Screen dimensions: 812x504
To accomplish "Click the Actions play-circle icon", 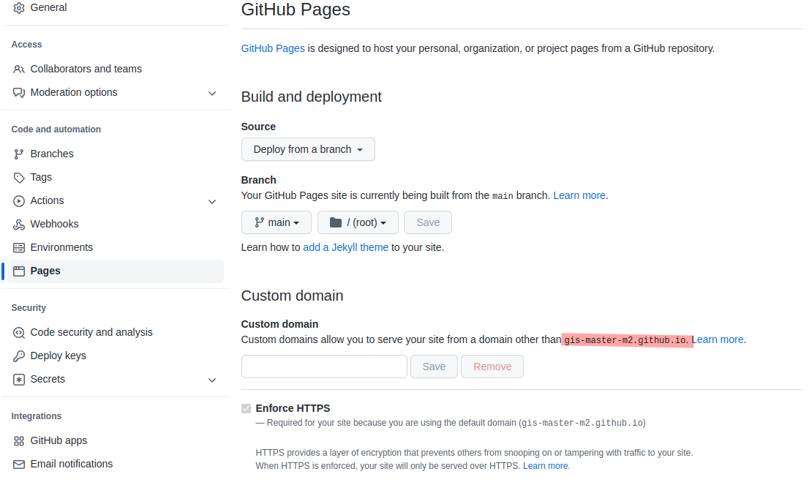I will (x=18, y=201).
